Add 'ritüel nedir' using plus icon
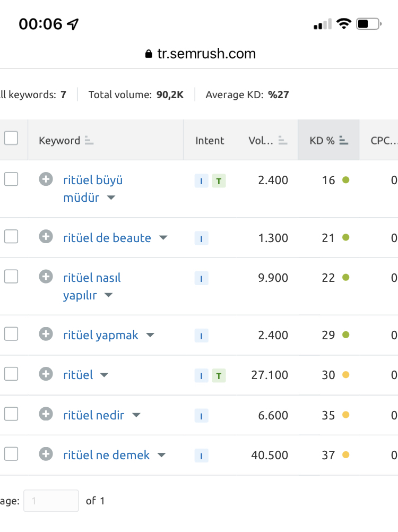This screenshot has width=398, height=532. (46, 414)
